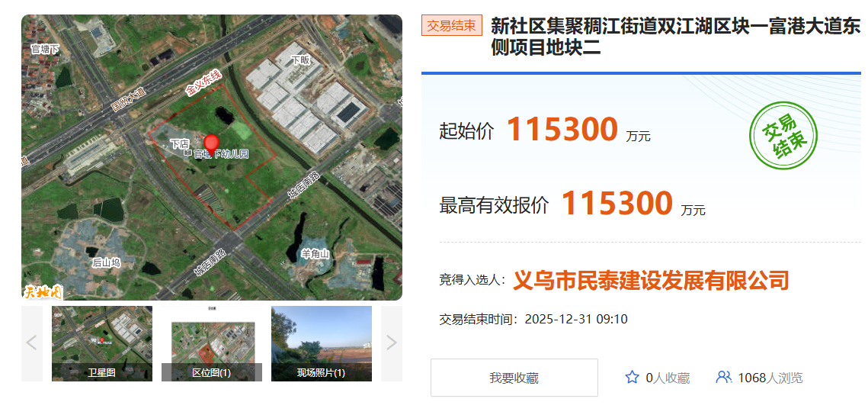Show next thumbnails with right arrow
868x415 pixels.
point(392,343)
